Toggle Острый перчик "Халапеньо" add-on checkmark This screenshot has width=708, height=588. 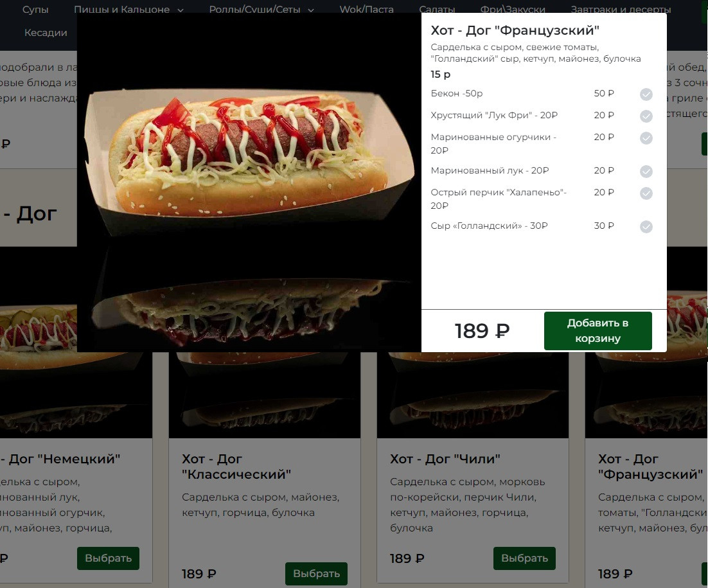click(646, 193)
